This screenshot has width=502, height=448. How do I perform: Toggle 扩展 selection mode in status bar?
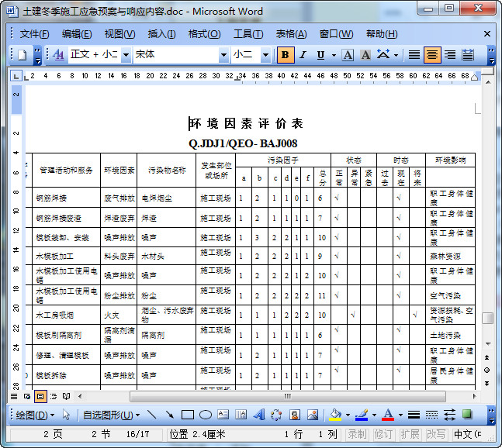[x=410, y=434]
